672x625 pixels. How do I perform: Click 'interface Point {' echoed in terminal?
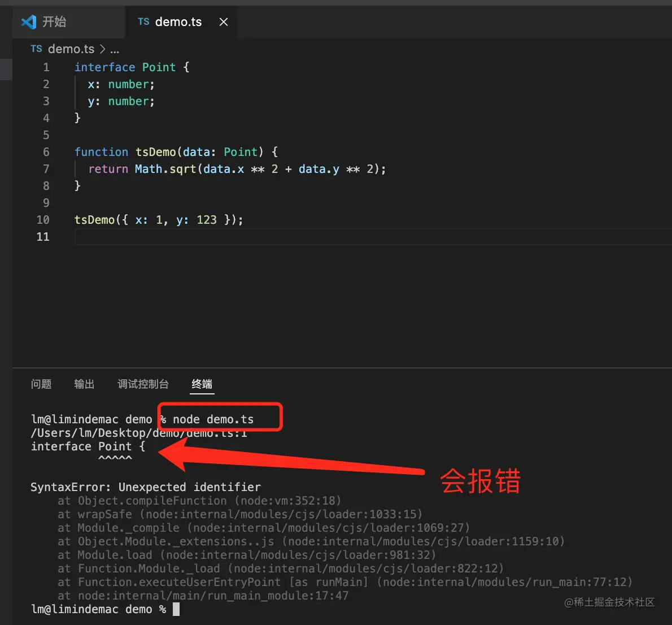click(x=88, y=446)
